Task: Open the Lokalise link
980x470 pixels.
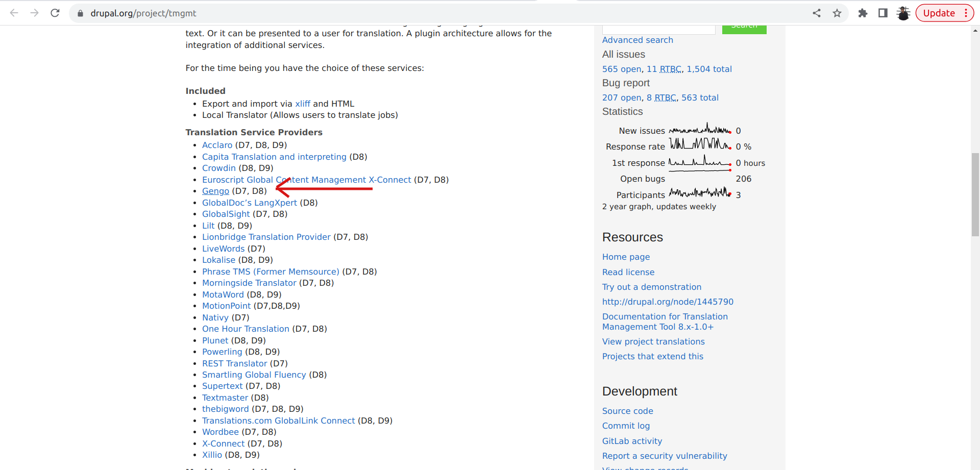Action: click(x=218, y=260)
